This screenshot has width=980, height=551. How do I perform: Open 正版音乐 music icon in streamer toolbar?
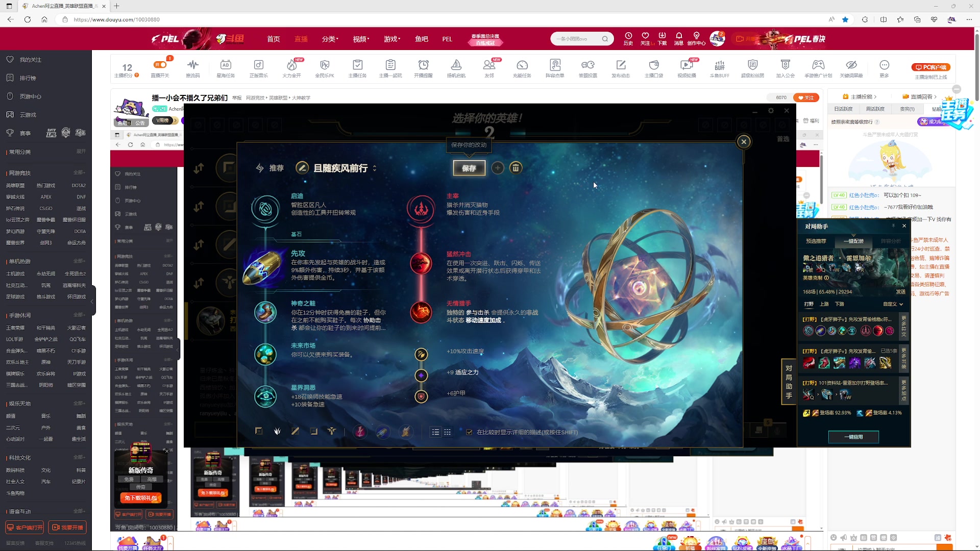(x=259, y=68)
